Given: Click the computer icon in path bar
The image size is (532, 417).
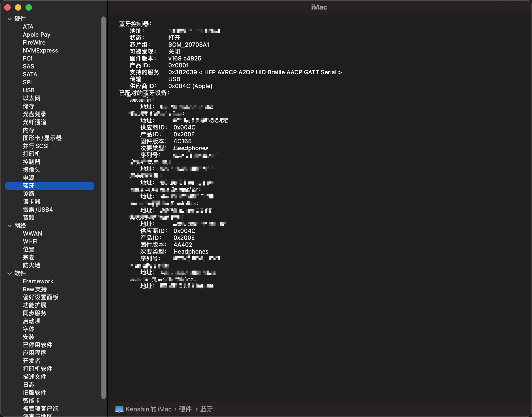Looking at the screenshot, I should pyautogui.click(x=119, y=409).
